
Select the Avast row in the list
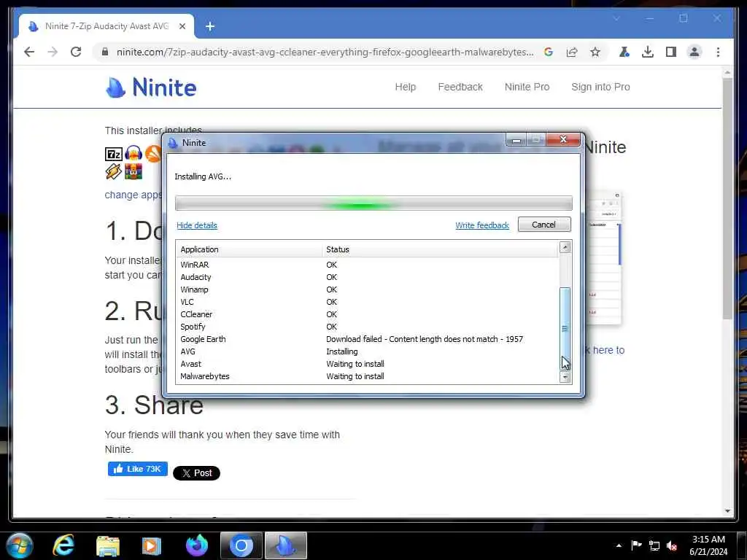367,364
